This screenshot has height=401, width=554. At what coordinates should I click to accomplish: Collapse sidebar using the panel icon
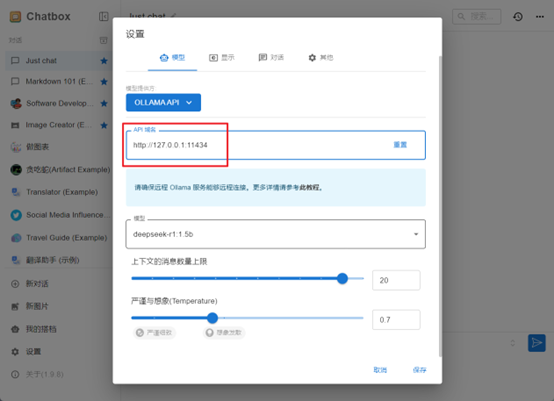[x=104, y=17]
